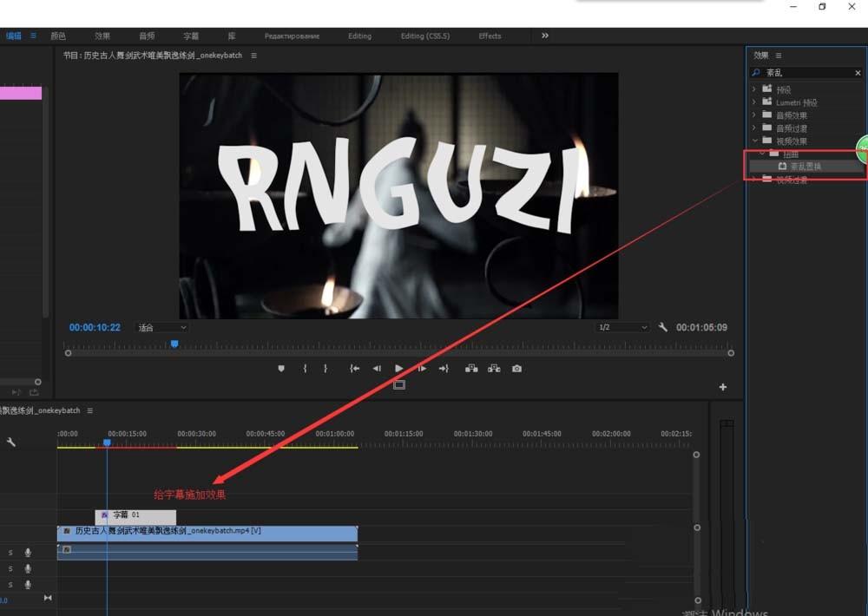Image resolution: width=868 pixels, height=616 pixels.
Task: Enable Solo on the second audio track
Action: coord(10,568)
